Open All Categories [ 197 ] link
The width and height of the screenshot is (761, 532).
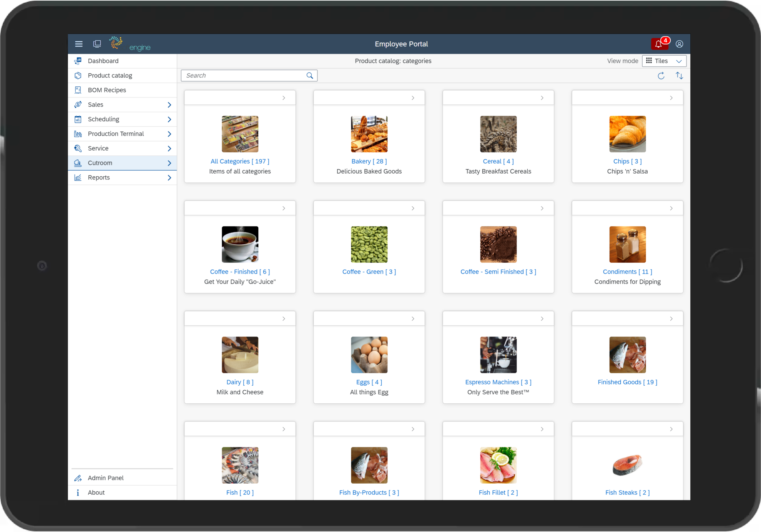click(x=240, y=161)
